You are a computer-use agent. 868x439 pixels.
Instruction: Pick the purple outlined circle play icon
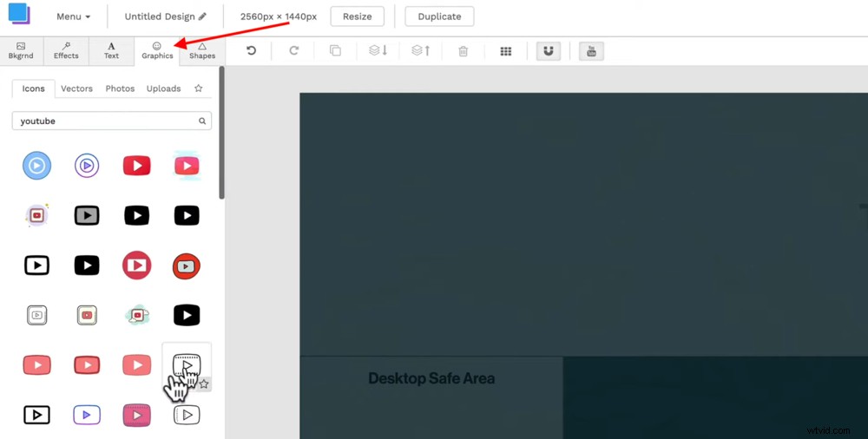87,166
